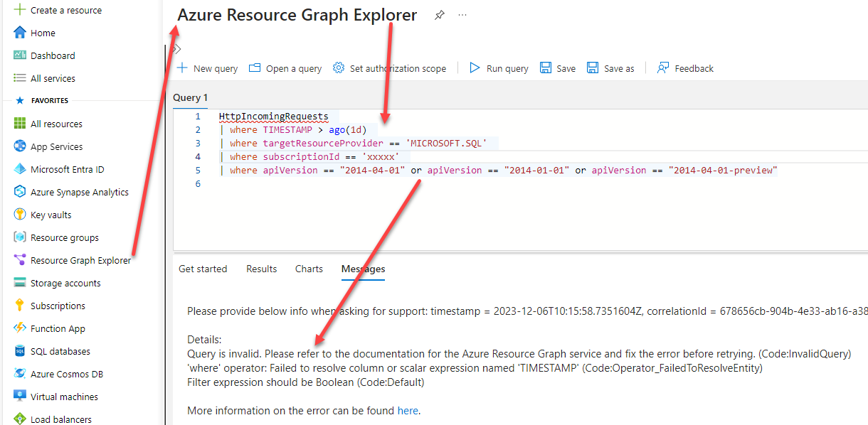868x425 pixels.
Task: Open Storage accounts from favorites
Action: click(65, 283)
